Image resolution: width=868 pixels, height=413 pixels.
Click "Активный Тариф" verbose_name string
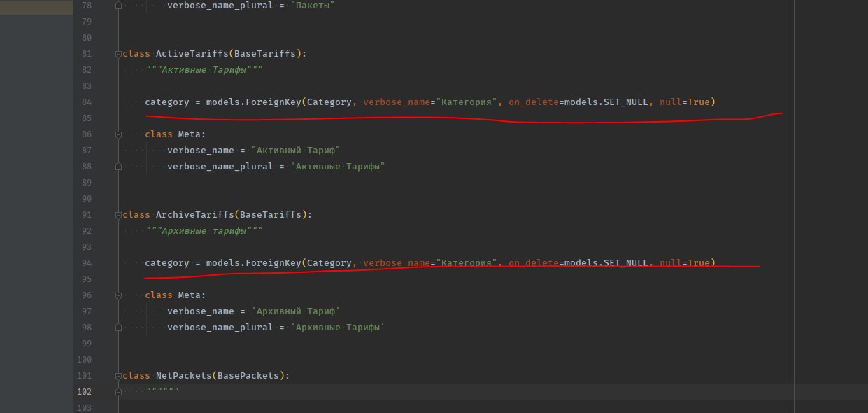coord(296,150)
